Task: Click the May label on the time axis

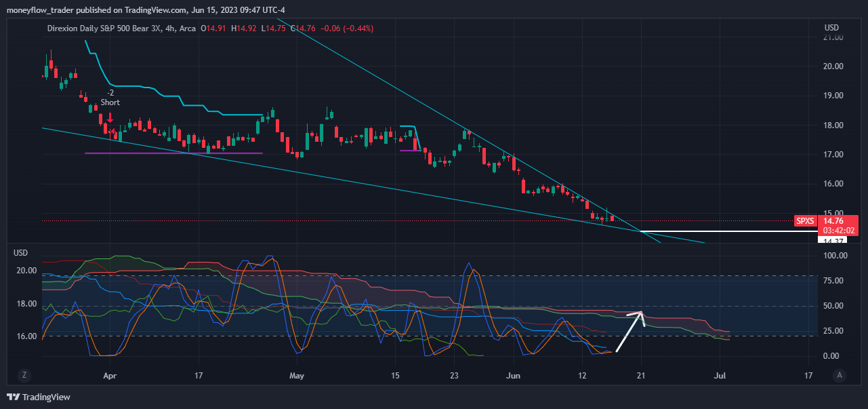Action: tap(295, 374)
